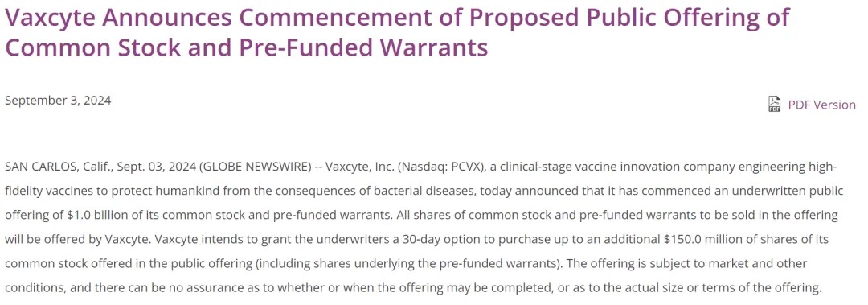The height and width of the screenshot is (305, 868).
Task: Click will be offered by Vaxcyte text
Action: tap(78, 239)
